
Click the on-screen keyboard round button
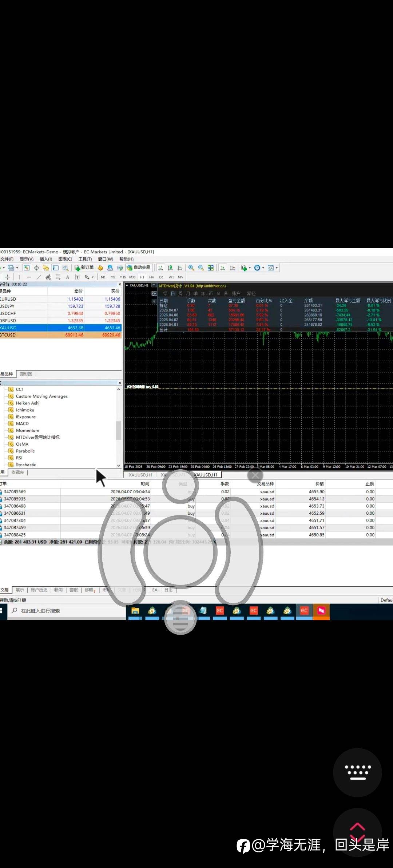357,772
